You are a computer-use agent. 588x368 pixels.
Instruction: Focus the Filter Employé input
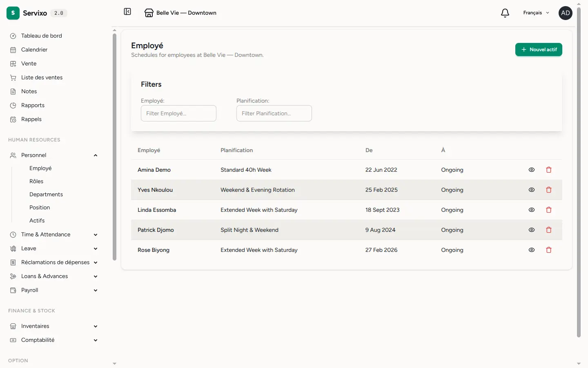(x=178, y=113)
